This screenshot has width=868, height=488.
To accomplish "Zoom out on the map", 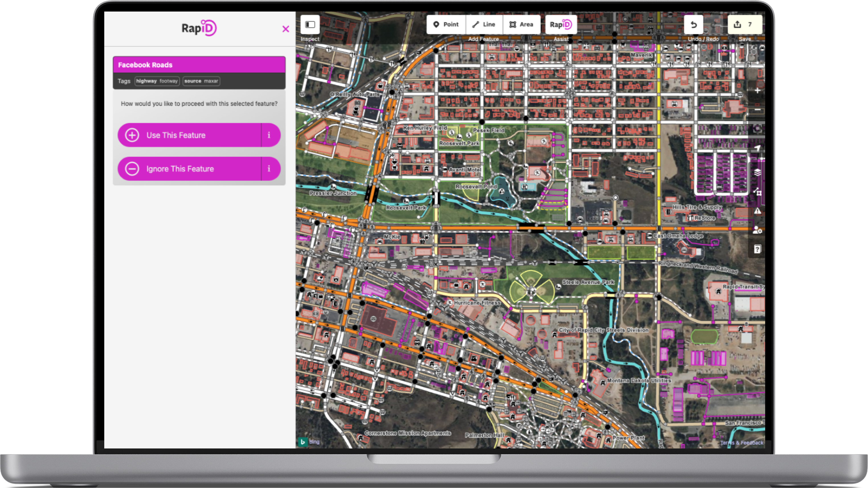I will click(x=757, y=110).
